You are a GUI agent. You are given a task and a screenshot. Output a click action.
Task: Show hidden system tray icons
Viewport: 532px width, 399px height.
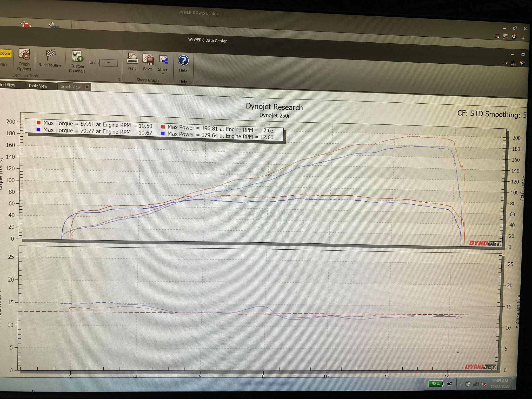point(460,384)
